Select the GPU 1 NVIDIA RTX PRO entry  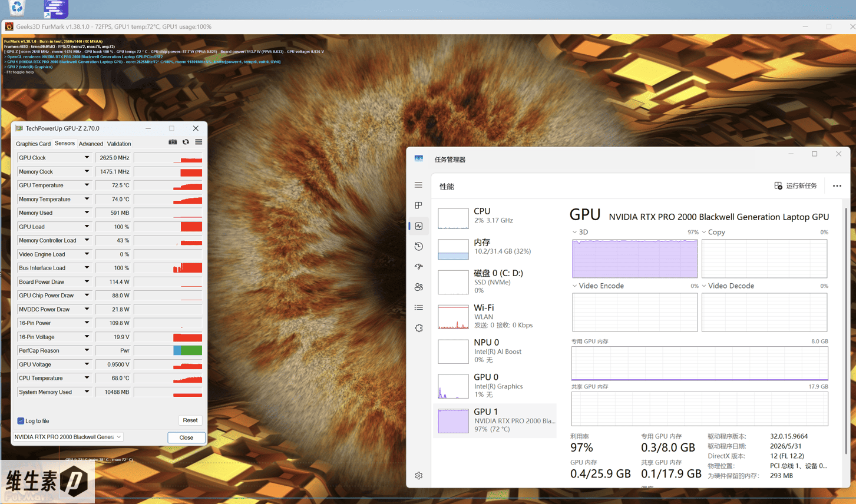(495, 420)
